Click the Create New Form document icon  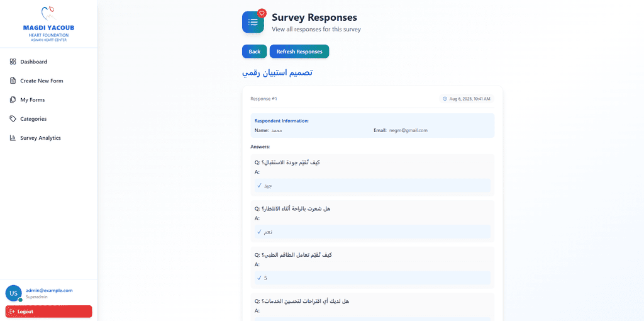tap(13, 81)
